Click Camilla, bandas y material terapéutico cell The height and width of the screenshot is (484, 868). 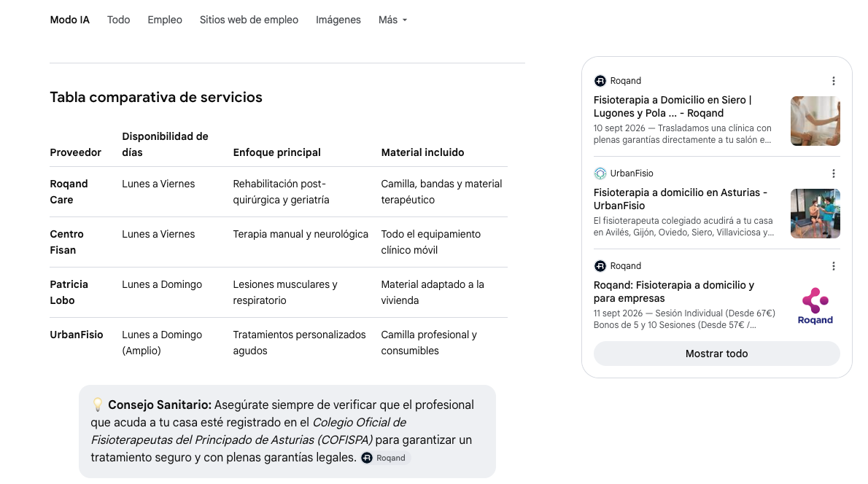click(441, 192)
